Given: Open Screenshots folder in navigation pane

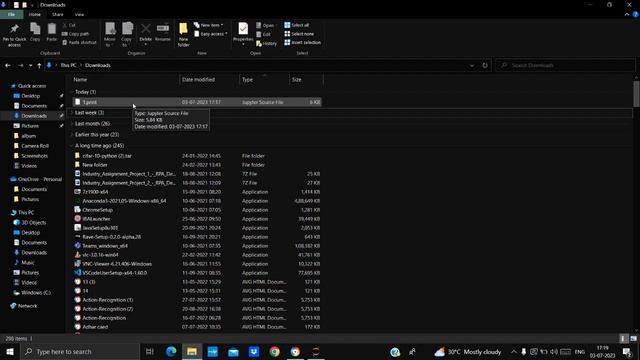Looking at the screenshot, I should [x=34, y=156].
